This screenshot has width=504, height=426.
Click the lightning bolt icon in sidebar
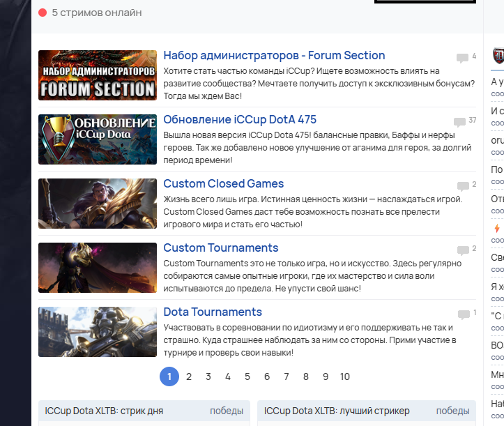pyautogui.click(x=497, y=228)
